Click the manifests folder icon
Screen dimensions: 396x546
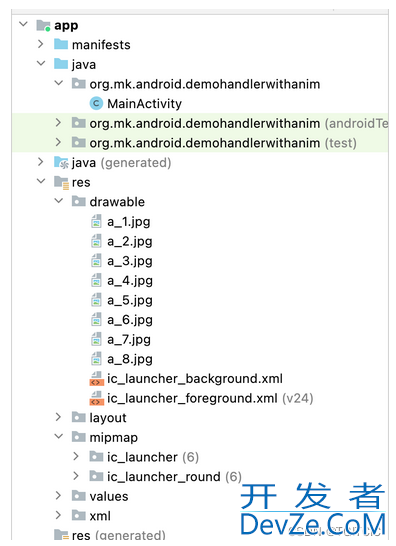point(61,44)
